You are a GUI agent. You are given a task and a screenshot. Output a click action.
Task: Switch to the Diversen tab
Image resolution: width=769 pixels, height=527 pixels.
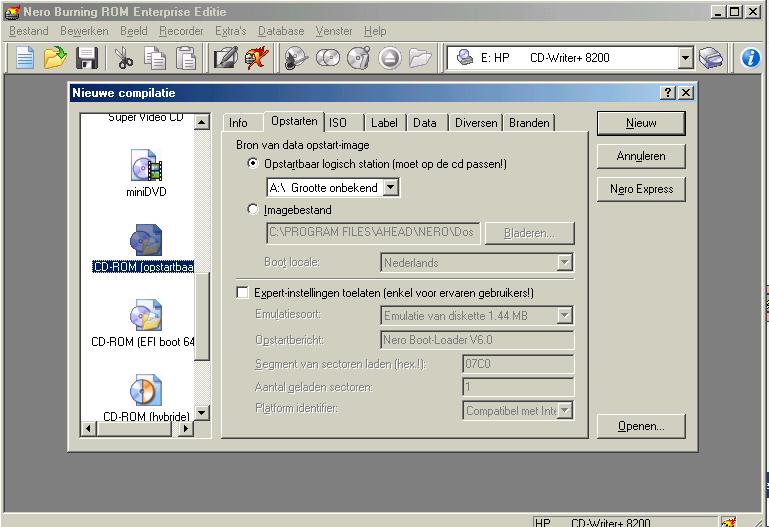pos(476,123)
